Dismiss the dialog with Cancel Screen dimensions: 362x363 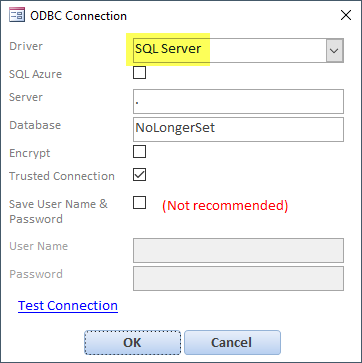pyautogui.click(x=232, y=342)
